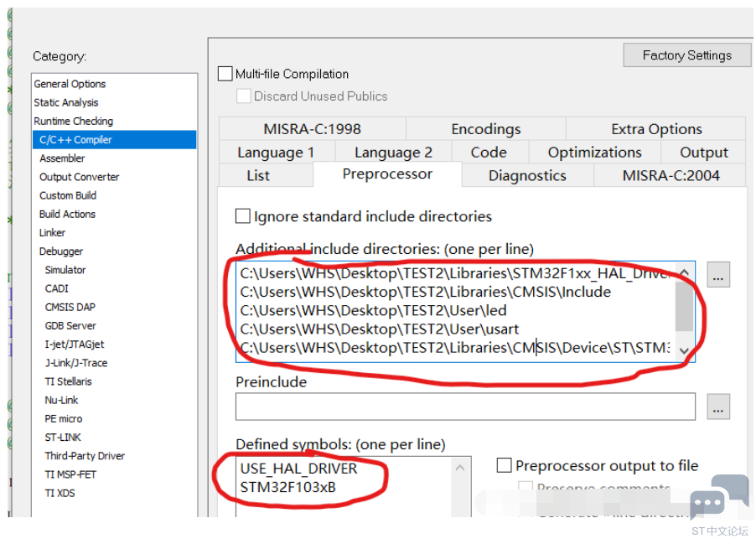Click inside the Preinclude input field
Viewport: 756px width, 544px height.
click(465, 407)
